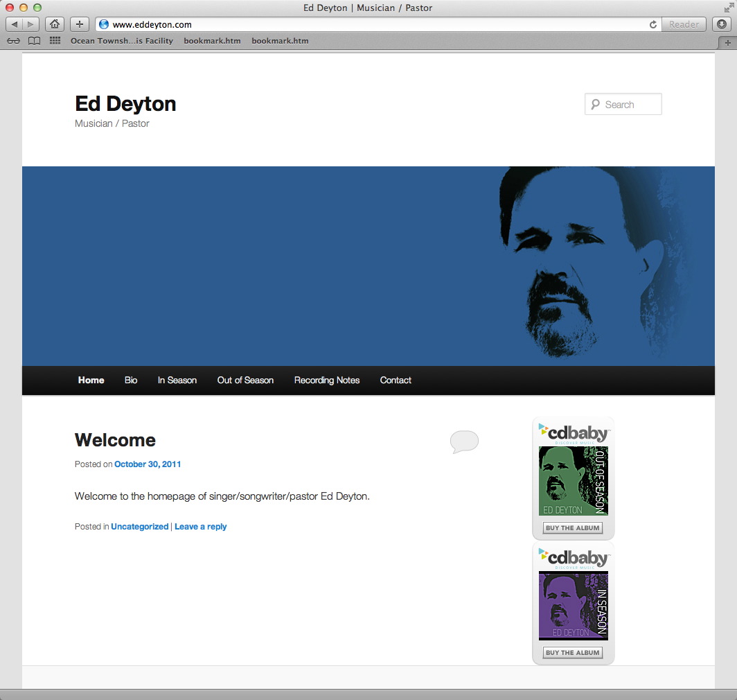Click the In Season album cover
737x700 pixels.
pos(574,606)
